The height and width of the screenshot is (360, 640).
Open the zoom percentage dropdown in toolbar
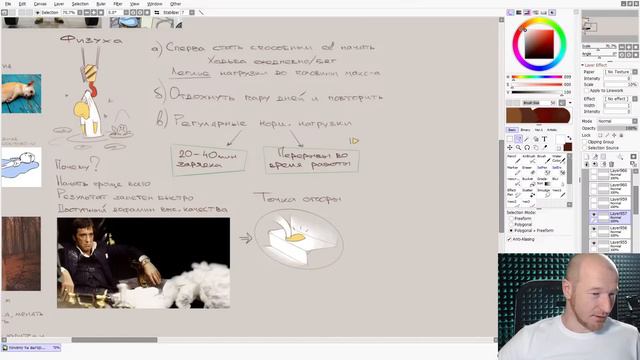[x=80, y=13]
